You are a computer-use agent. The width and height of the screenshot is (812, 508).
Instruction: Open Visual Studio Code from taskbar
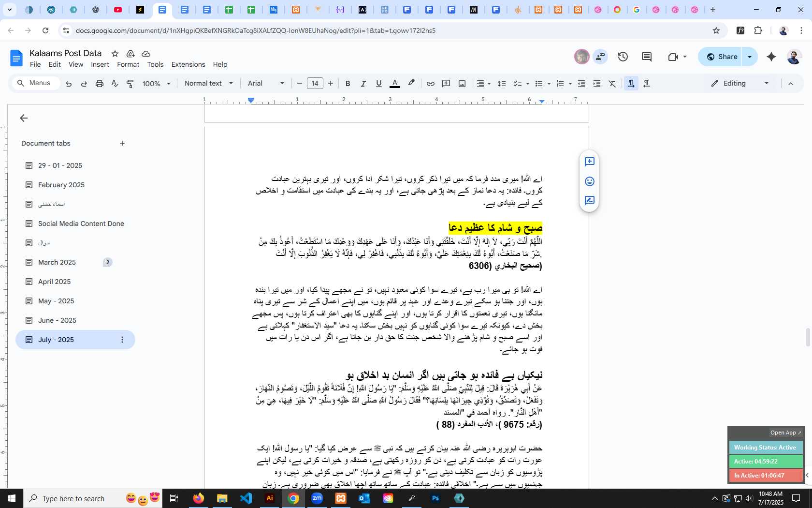click(246, 498)
